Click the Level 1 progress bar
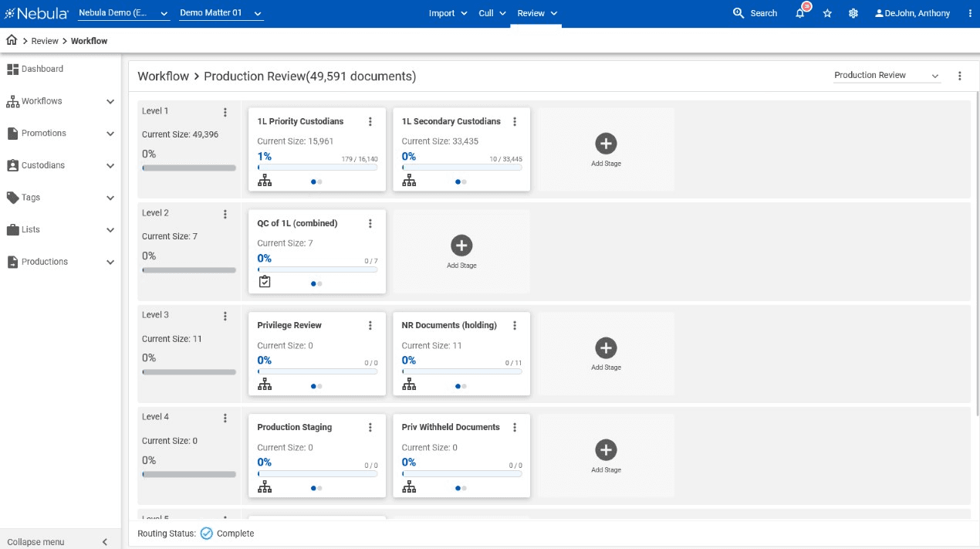 [x=189, y=168]
